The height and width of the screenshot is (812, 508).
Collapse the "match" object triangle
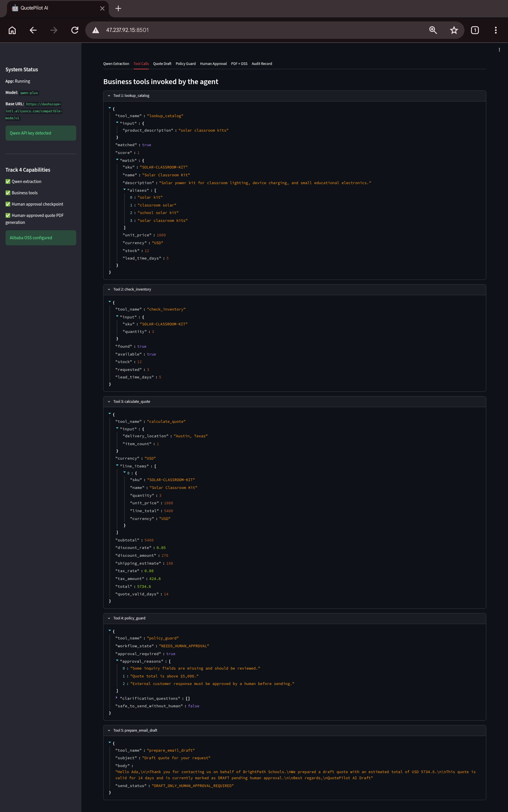[117, 159]
